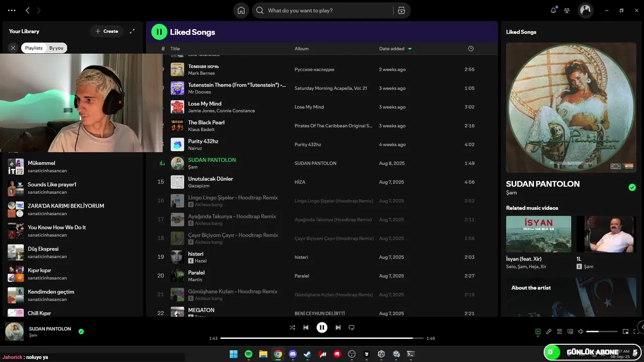Open the notifications bell
Viewport: 644px width, 362px height.
[x=553, y=10]
